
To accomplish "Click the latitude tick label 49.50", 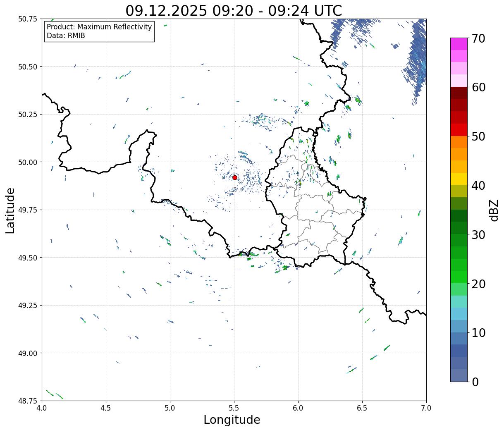I will coord(28,258).
